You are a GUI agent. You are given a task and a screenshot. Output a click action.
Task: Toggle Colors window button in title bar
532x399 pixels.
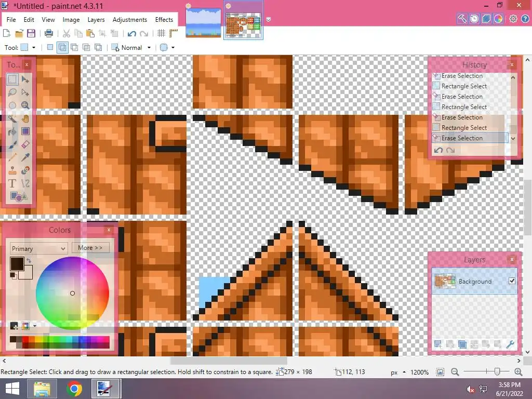click(x=498, y=19)
